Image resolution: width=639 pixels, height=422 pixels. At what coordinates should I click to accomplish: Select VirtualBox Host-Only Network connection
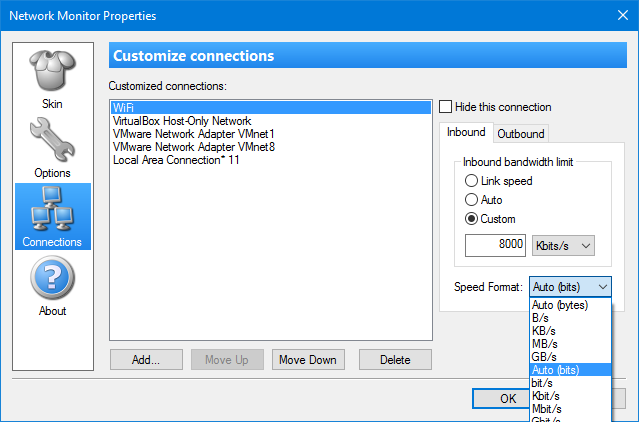181,120
